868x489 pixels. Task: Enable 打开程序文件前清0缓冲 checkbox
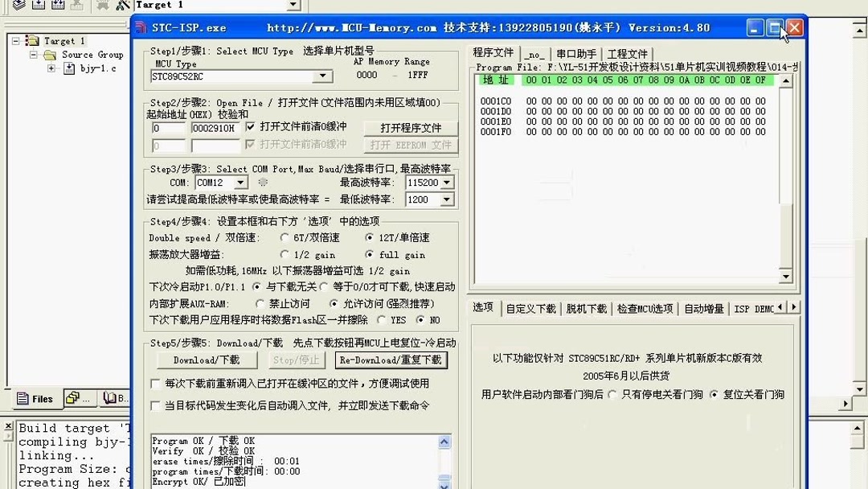252,127
